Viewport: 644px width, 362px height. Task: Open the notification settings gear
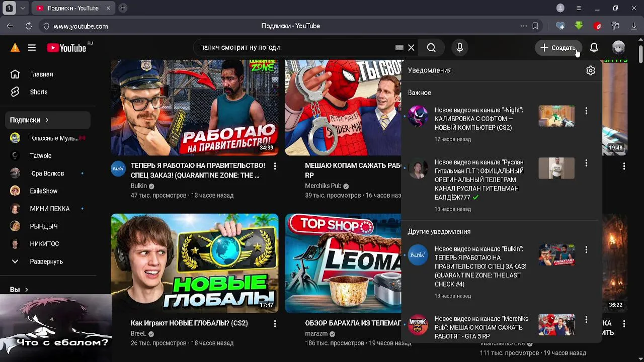click(x=590, y=71)
